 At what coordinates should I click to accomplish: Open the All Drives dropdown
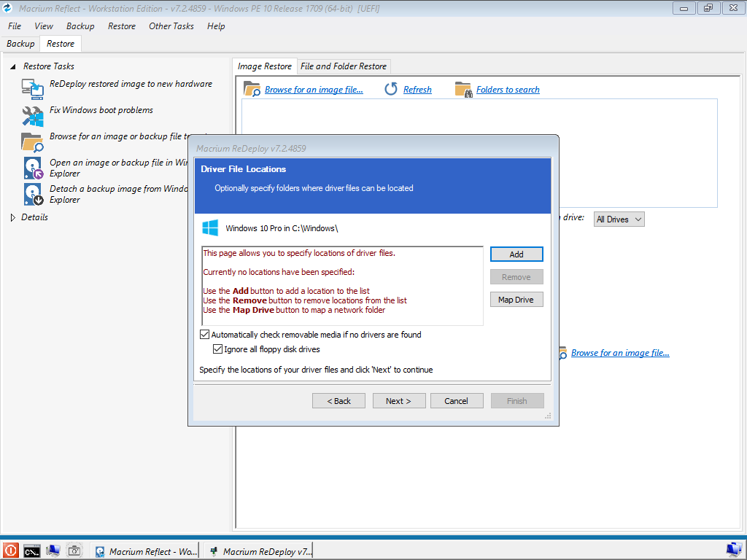pyautogui.click(x=619, y=219)
